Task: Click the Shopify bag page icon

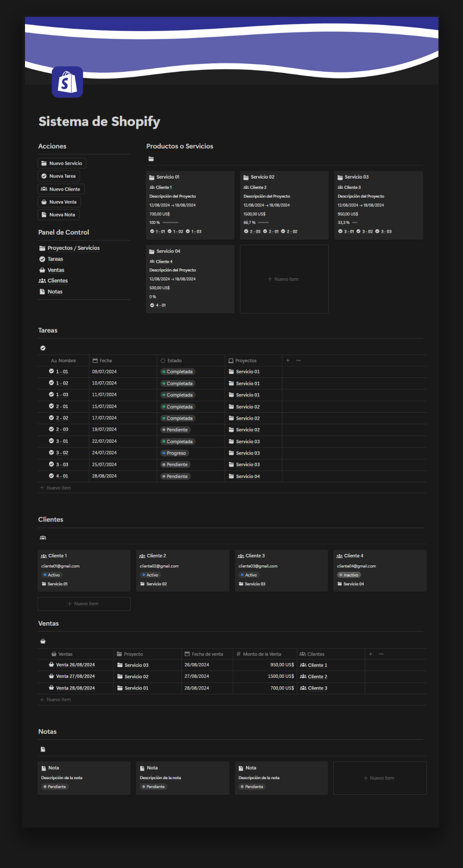Action: click(x=67, y=82)
